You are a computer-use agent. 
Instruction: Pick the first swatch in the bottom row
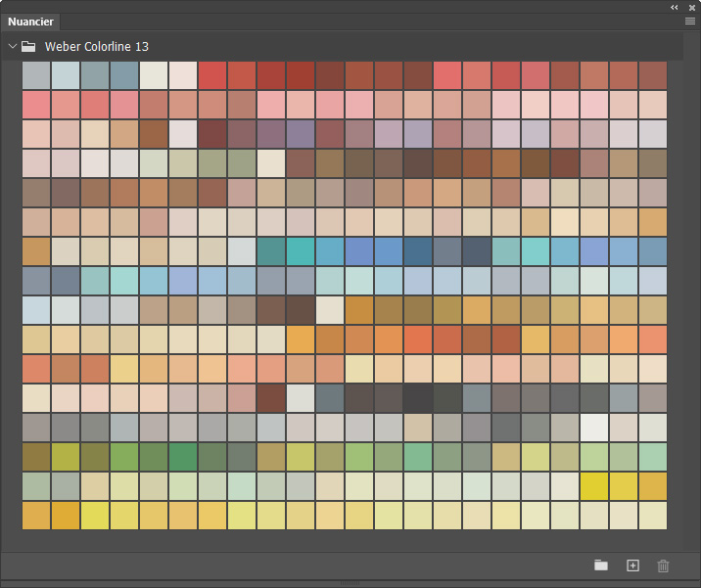[36, 516]
